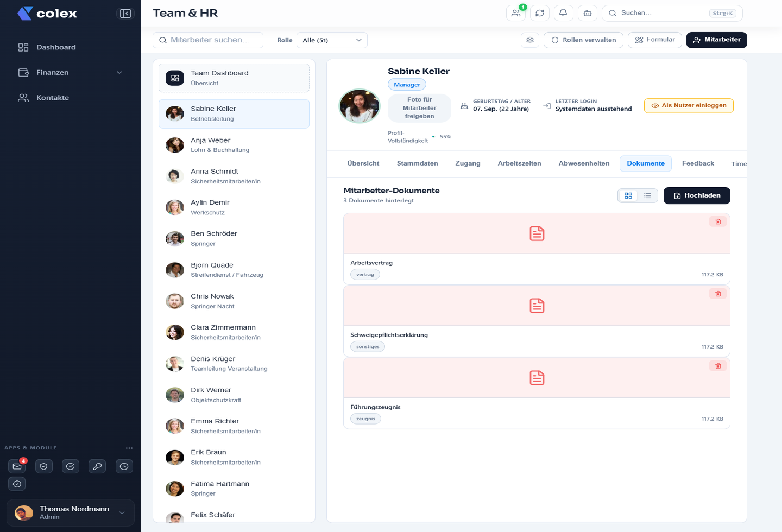
Task: Open the Abwesenheiten tab
Action: coord(584,163)
